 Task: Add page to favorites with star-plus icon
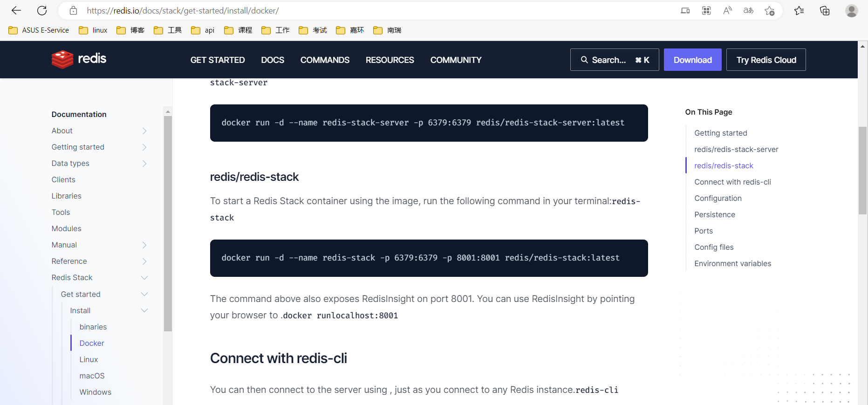coord(770,10)
